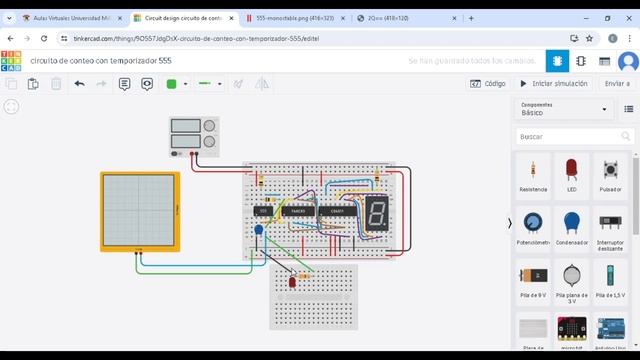Reload the page
The height and width of the screenshot is (360, 640).
point(44,38)
